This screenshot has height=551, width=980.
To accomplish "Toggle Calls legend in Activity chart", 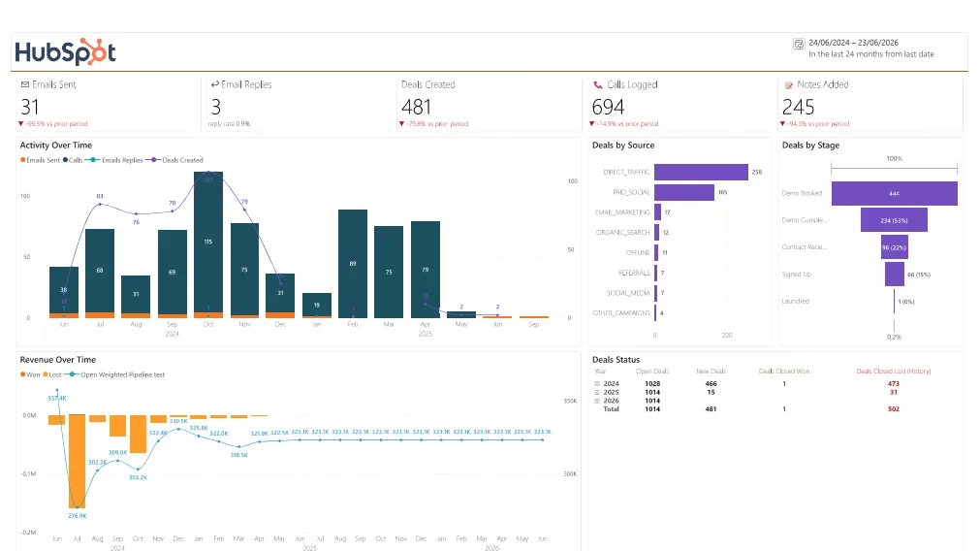I will pos(73,160).
